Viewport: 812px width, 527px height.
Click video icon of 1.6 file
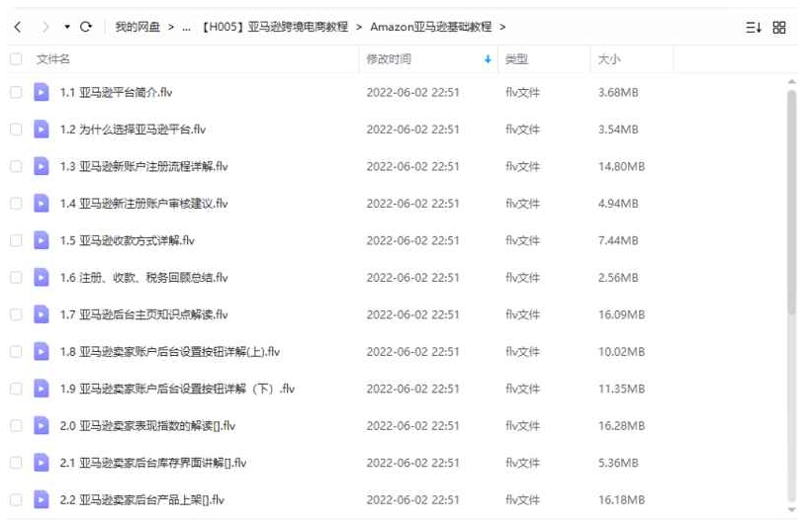(42, 278)
